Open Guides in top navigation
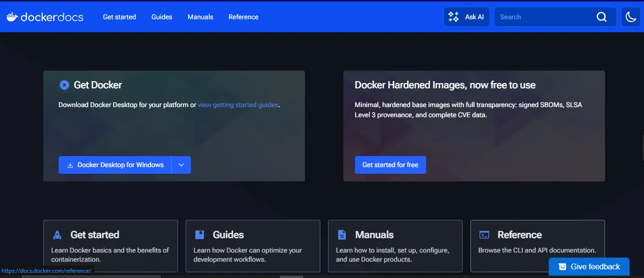The width and height of the screenshot is (644, 278). click(162, 17)
